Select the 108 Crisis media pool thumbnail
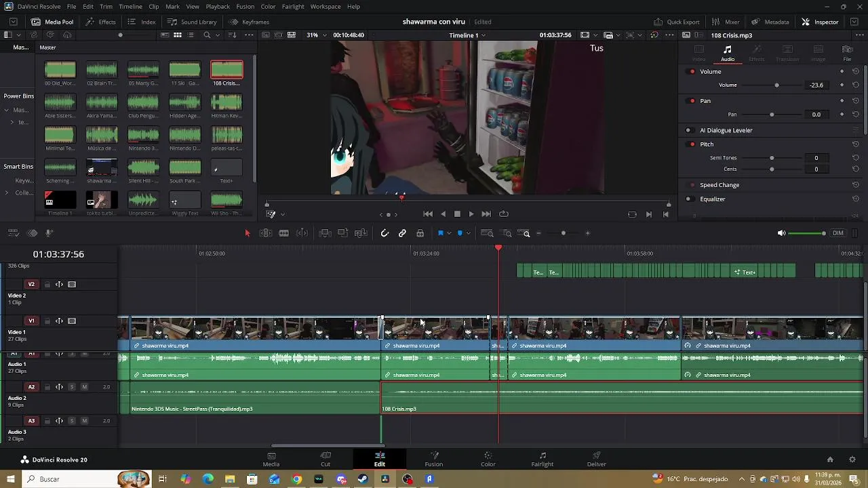 (x=226, y=70)
